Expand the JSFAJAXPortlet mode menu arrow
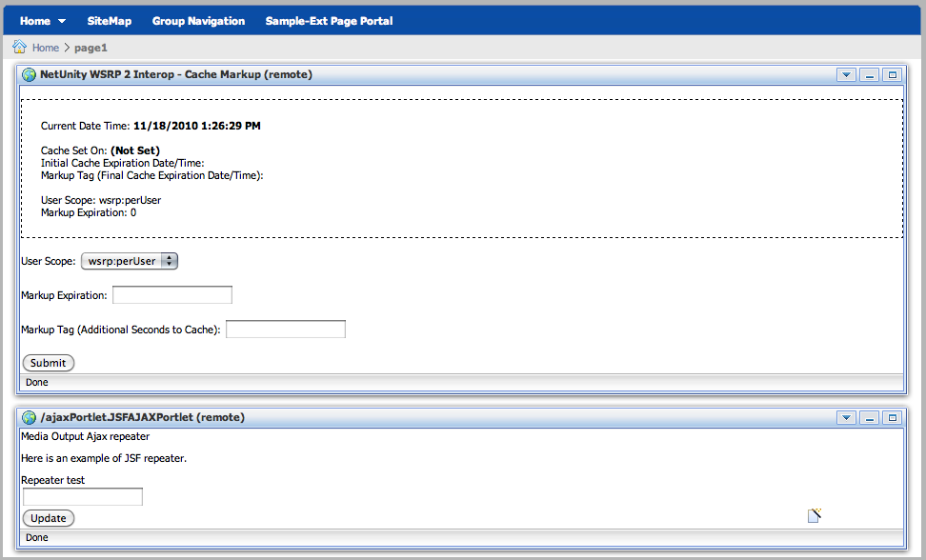 (846, 417)
